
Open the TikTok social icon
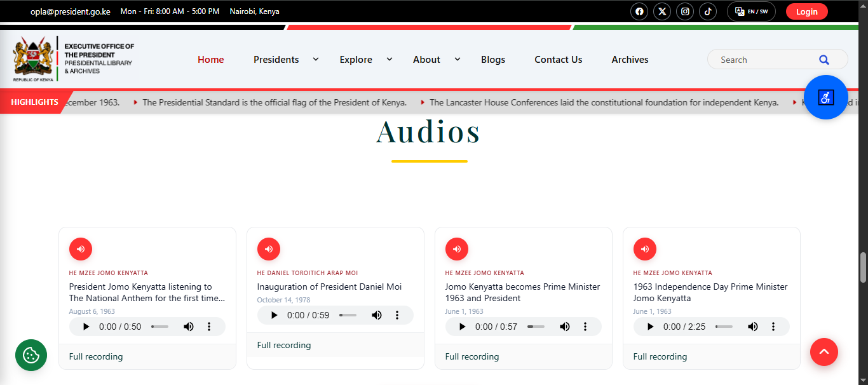[x=708, y=11]
